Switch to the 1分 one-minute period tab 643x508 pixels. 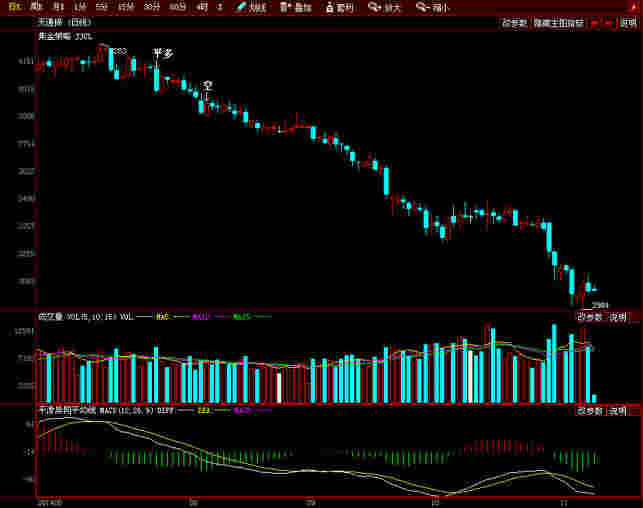pyautogui.click(x=80, y=7)
